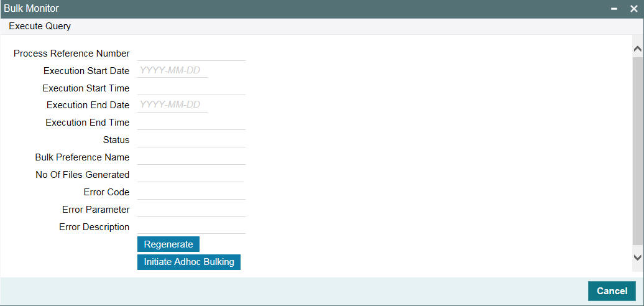
Task: Click the 'Error Description' label
Action: pos(94,227)
